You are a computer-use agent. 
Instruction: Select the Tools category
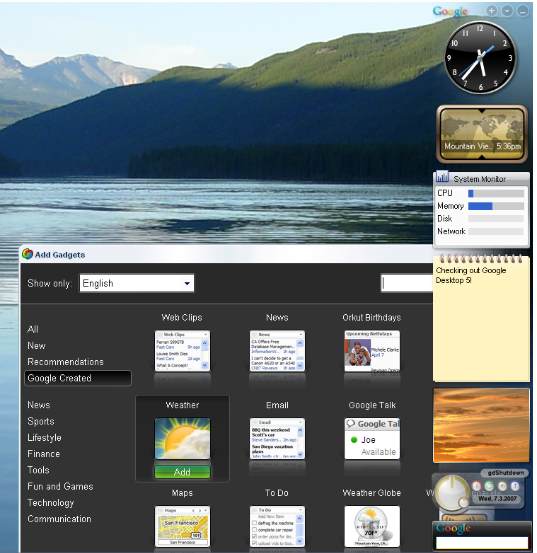38,470
